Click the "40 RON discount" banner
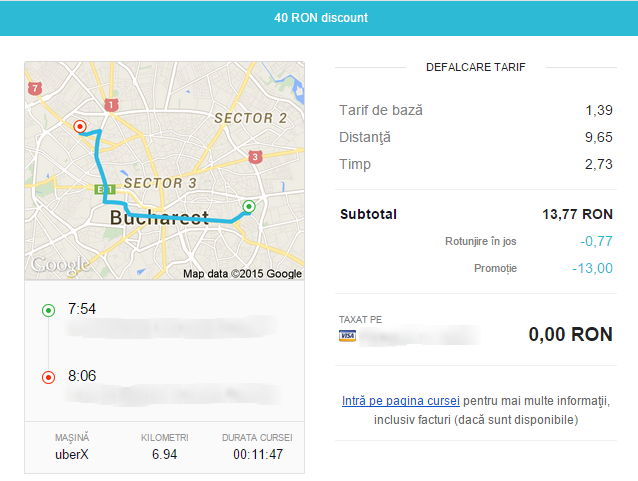Viewport: 638px width, 481px height. click(319, 18)
